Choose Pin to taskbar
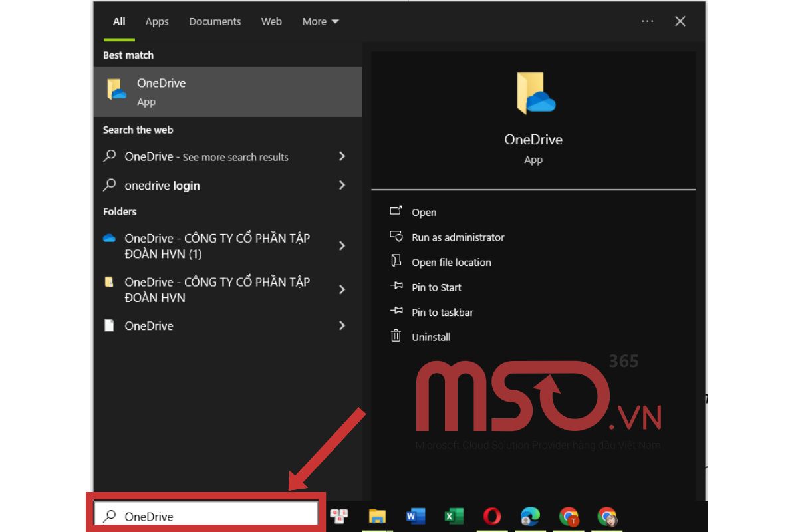798x532 pixels. coord(442,312)
